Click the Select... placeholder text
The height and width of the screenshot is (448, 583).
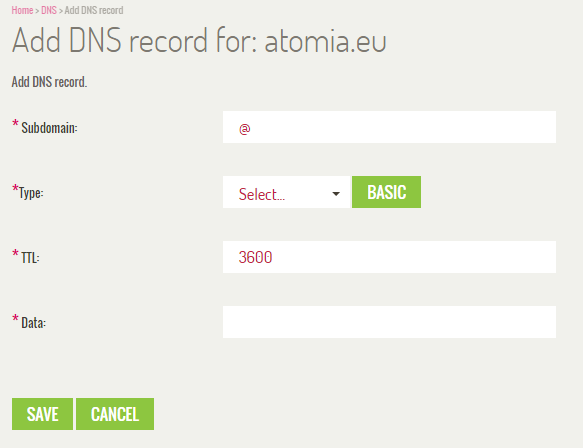pyautogui.click(x=262, y=194)
